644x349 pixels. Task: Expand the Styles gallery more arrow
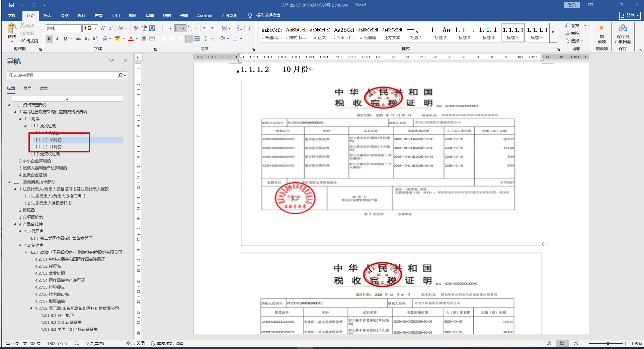point(553,32)
